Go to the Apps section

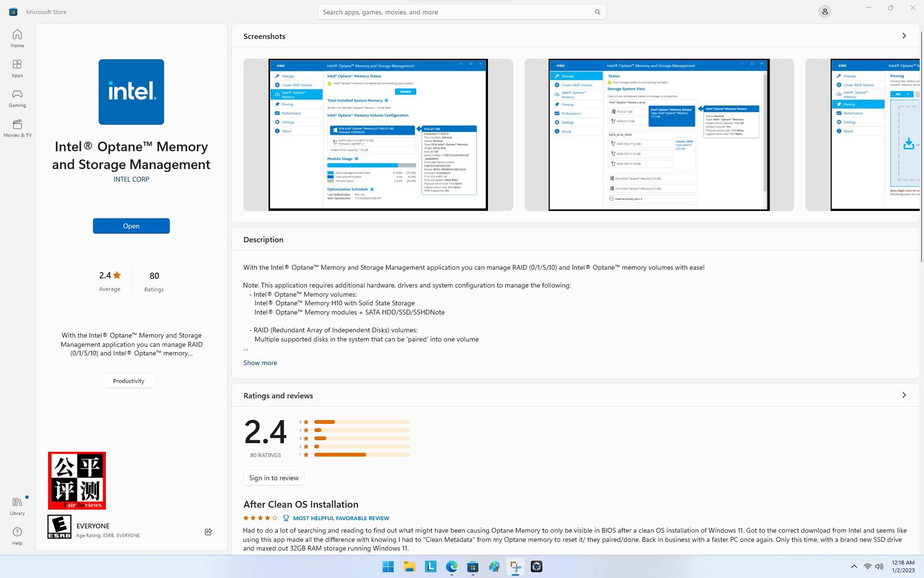17,68
